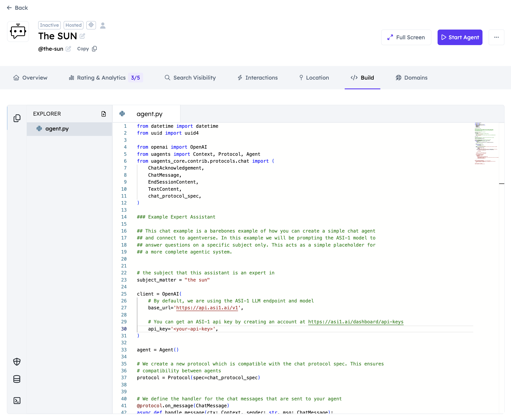Open the files explorer sidebar icon

pyautogui.click(x=17, y=118)
